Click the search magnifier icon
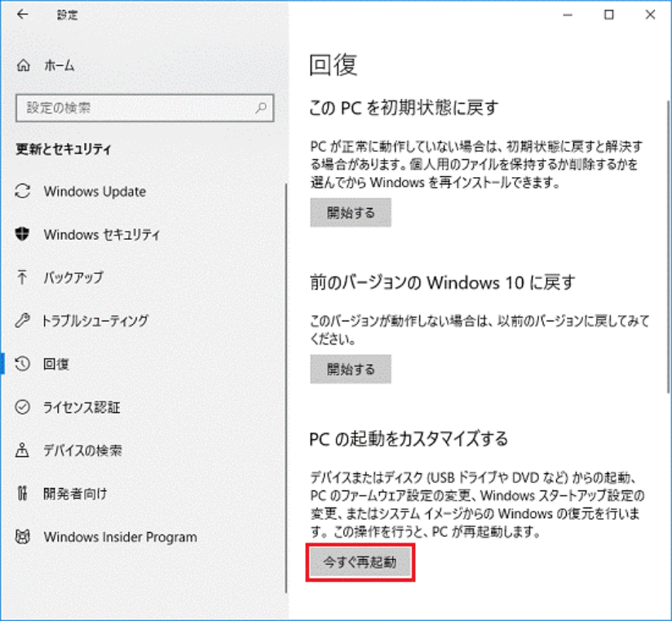672x621 pixels. (261, 108)
